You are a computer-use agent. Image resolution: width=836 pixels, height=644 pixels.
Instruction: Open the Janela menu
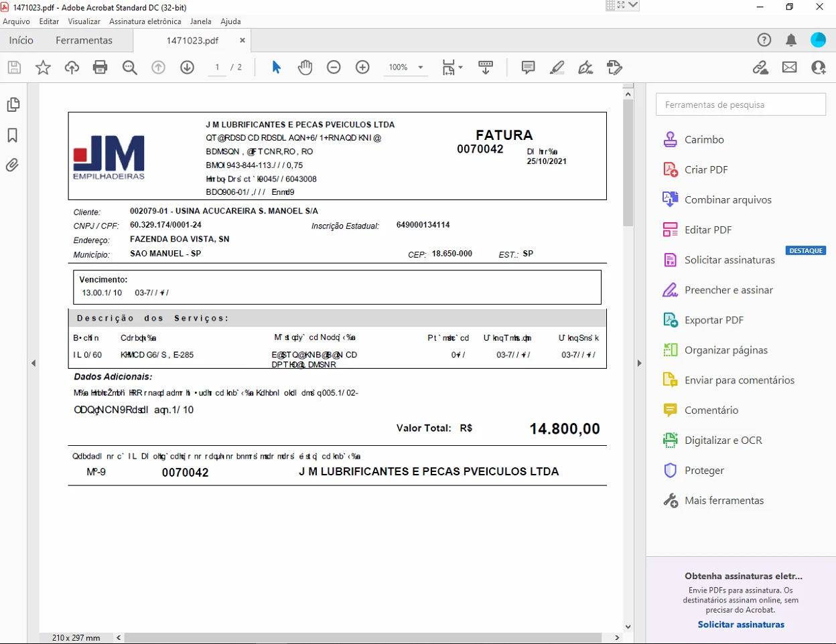pos(201,21)
